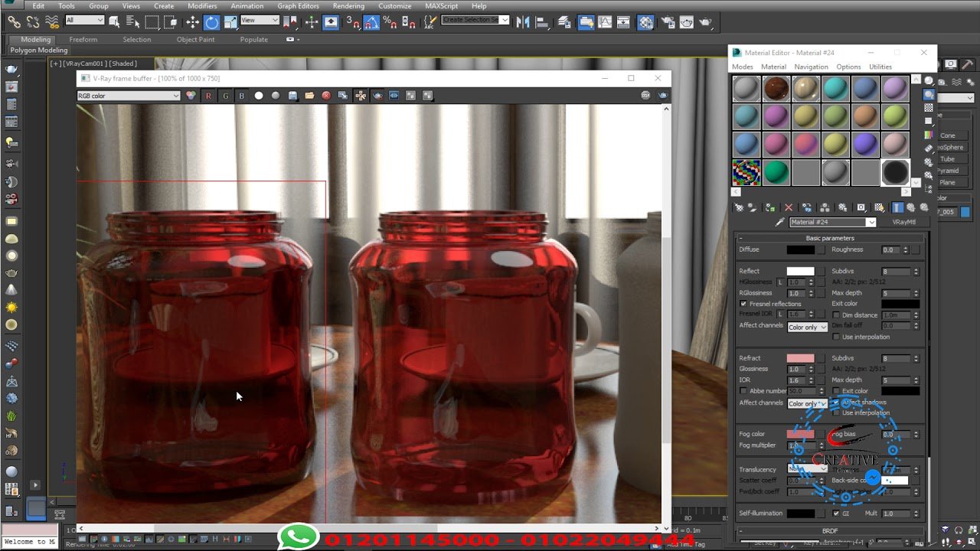Image resolution: width=980 pixels, height=551 pixels.
Task: Open the RGB color channel dropdown
Action: [x=129, y=96]
